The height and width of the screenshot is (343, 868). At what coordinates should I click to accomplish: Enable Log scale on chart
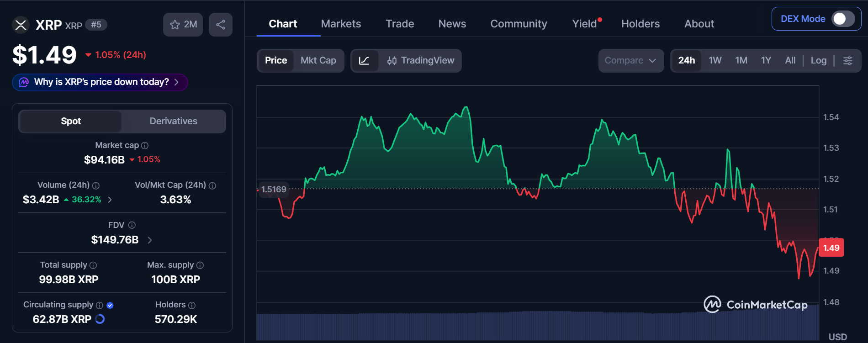tap(819, 61)
